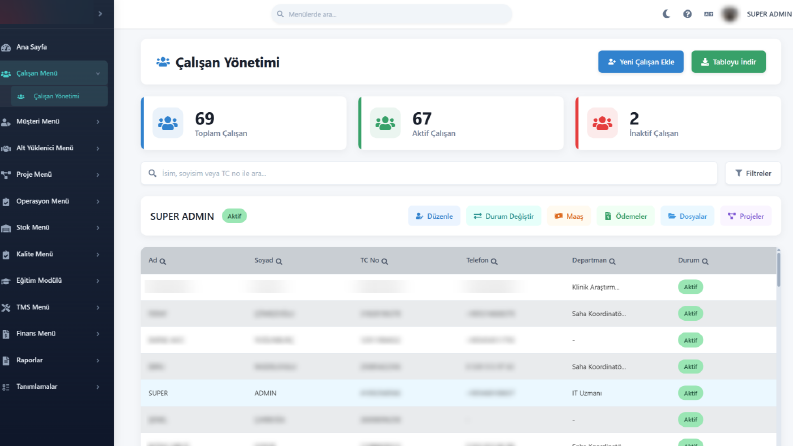Viewport: 793px width, 446px height.
Task: Click the 2 İnaktif Çalışan count
Action: pos(634,118)
